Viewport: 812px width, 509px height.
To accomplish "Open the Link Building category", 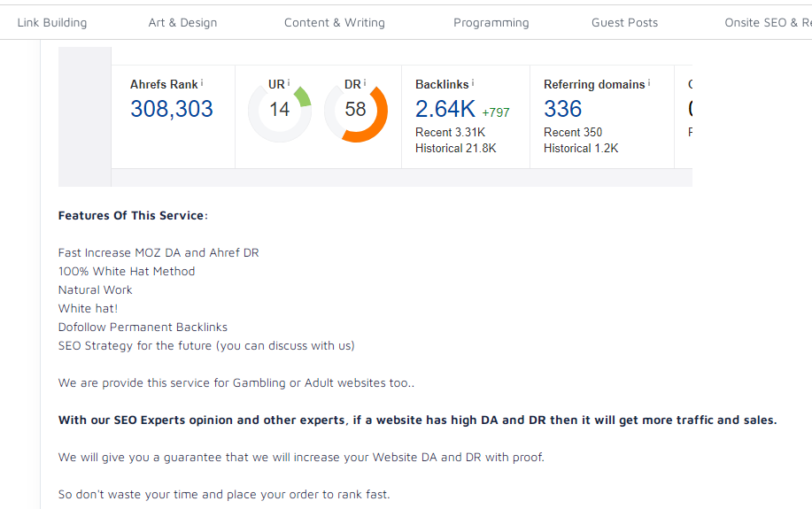I will 52,23.
